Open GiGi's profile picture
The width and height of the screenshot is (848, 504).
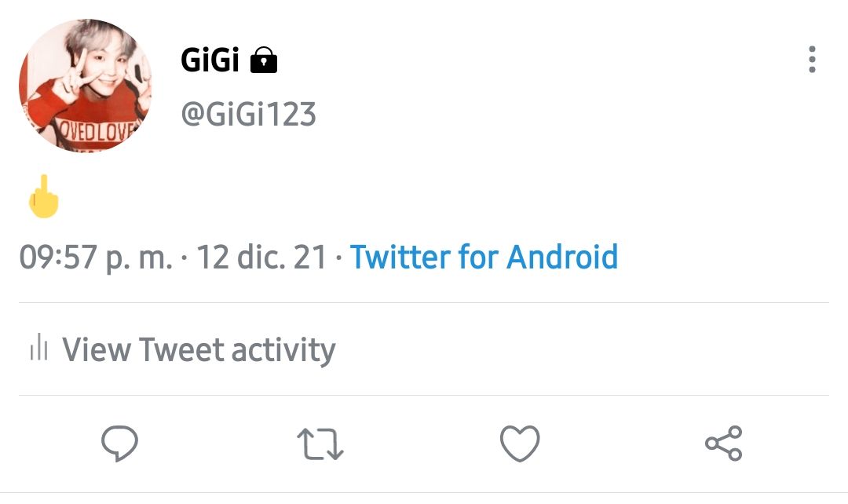(86, 86)
